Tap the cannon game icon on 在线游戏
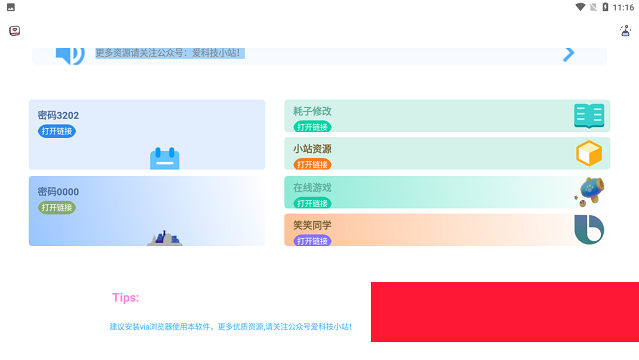 590,192
